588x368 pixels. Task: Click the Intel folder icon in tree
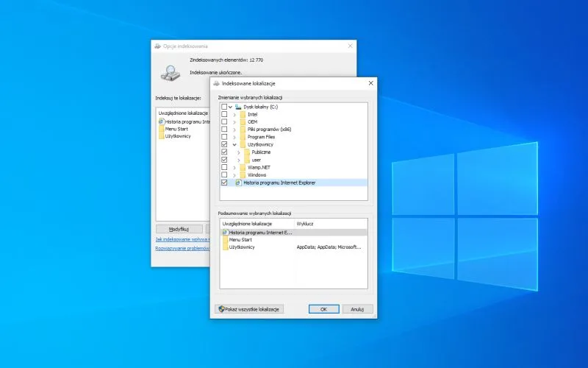click(243, 115)
